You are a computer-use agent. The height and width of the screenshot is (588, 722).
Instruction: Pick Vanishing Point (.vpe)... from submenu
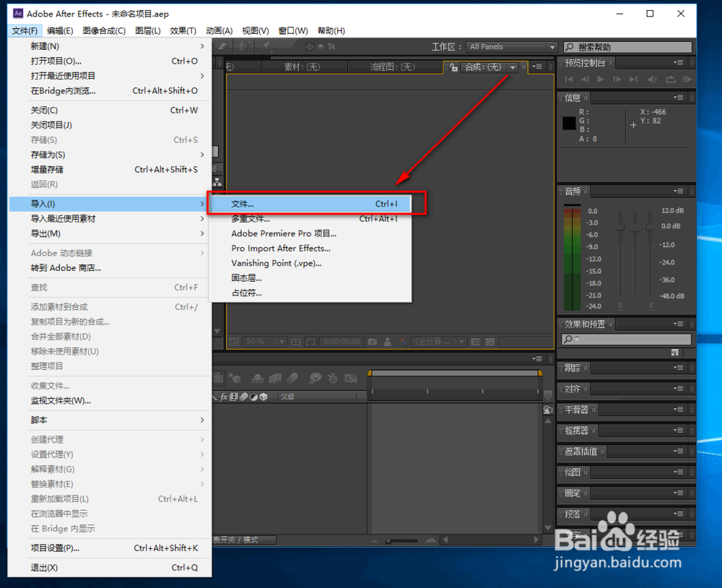click(x=310, y=263)
